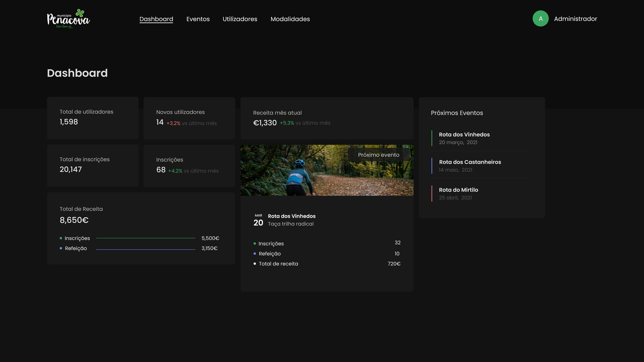Click the Rota dos Vinhedos event title
Viewport: 644px width, 362px height.
coord(291,216)
